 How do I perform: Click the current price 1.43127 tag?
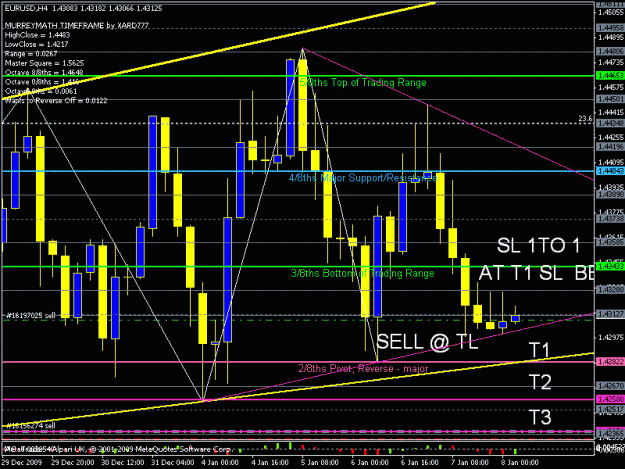click(610, 314)
